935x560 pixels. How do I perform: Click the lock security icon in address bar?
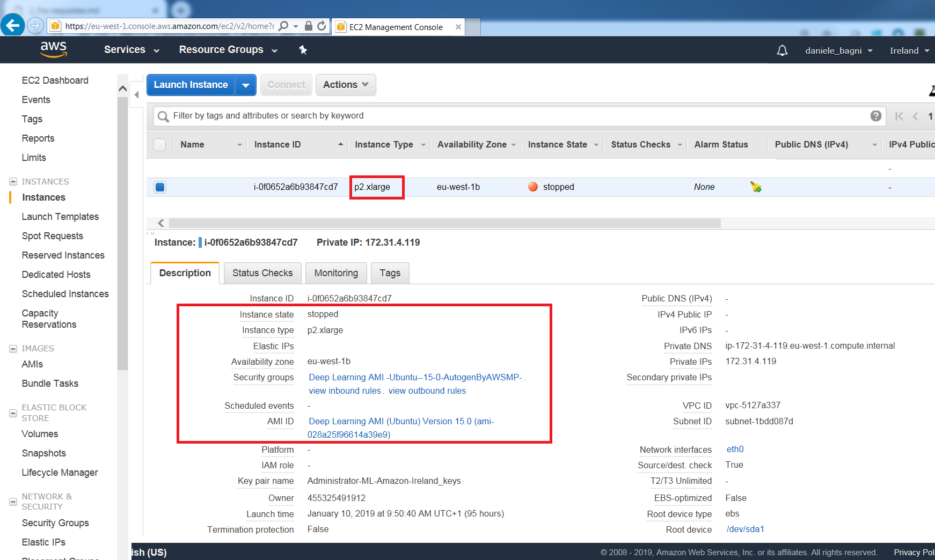coord(309,26)
